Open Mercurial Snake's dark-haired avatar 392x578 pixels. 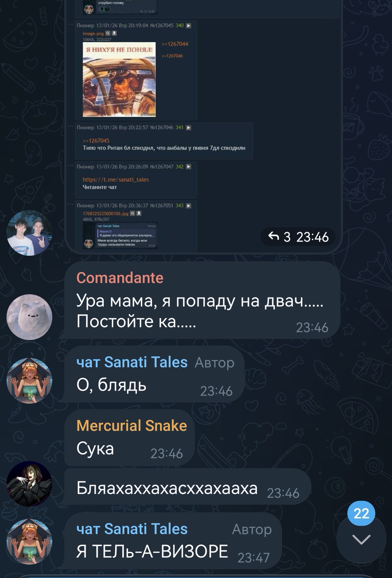29,484
